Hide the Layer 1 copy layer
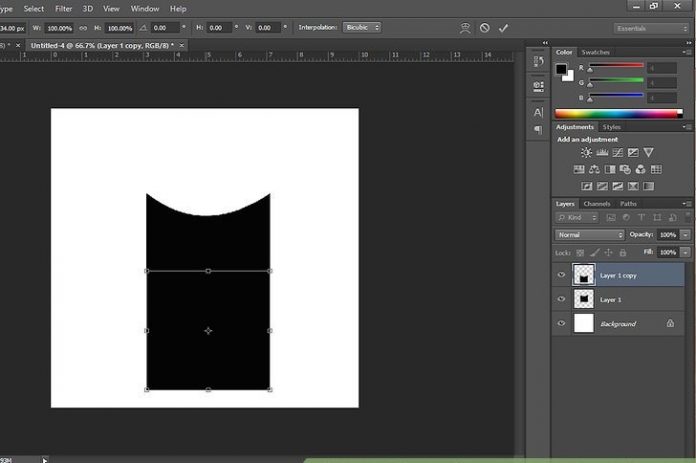Viewport: 696px width, 463px height. point(561,275)
